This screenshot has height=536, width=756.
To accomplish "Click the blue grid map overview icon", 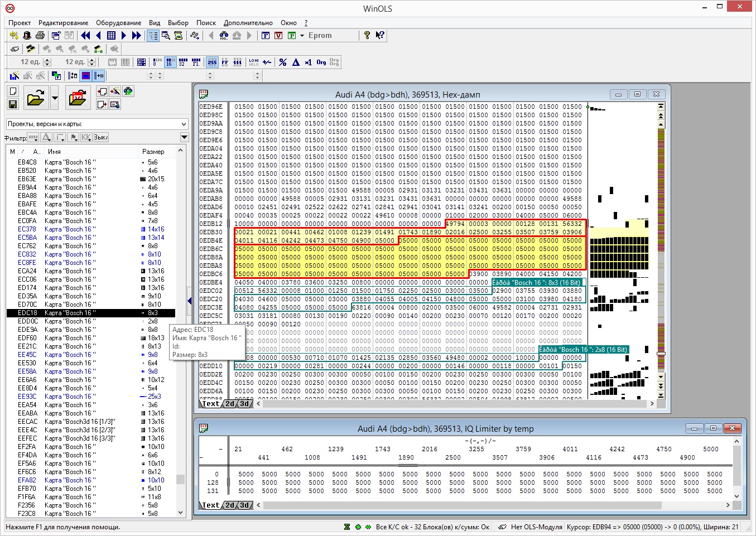I will click(111, 35).
